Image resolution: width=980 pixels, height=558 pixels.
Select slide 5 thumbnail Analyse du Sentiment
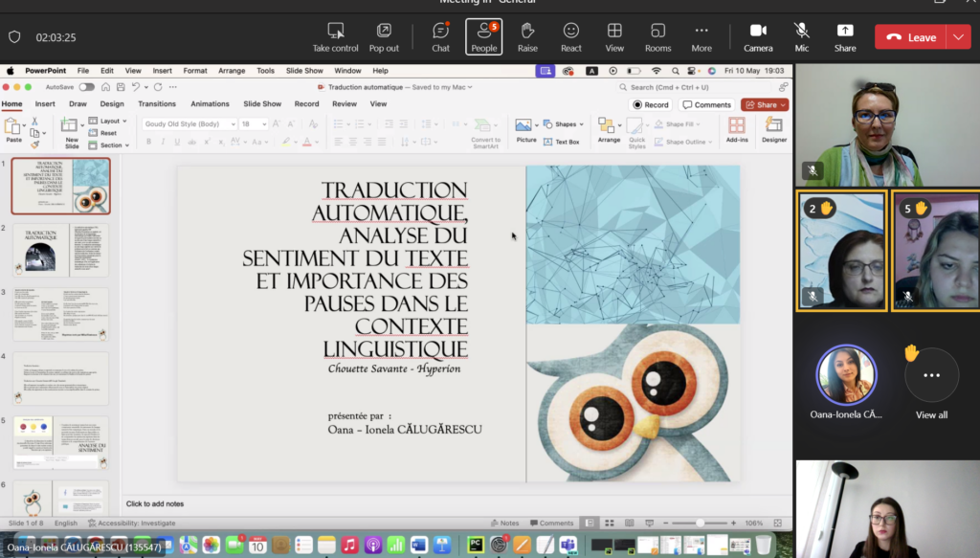point(60,442)
